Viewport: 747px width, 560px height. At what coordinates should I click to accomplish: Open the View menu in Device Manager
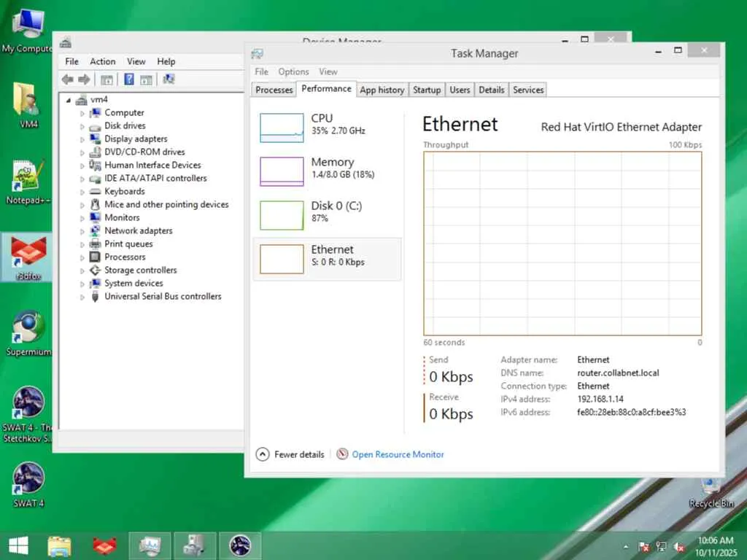pos(136,61)
